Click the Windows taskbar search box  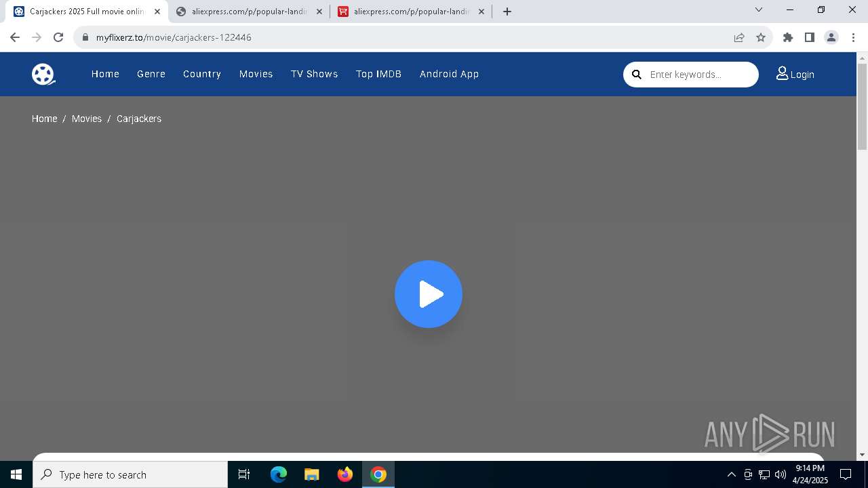[130, 474]
